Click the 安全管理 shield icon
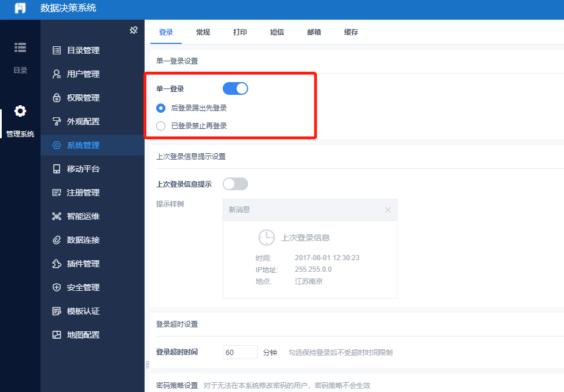The image size is (564, 392). 57,287
